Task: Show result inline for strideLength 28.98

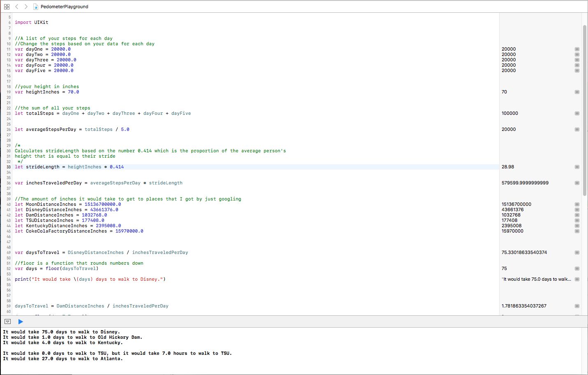Action: pos(577,167)
